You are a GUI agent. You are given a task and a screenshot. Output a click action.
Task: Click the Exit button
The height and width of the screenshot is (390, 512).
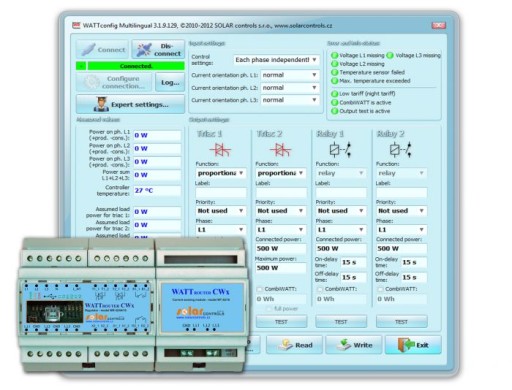(x=413, y=345)
